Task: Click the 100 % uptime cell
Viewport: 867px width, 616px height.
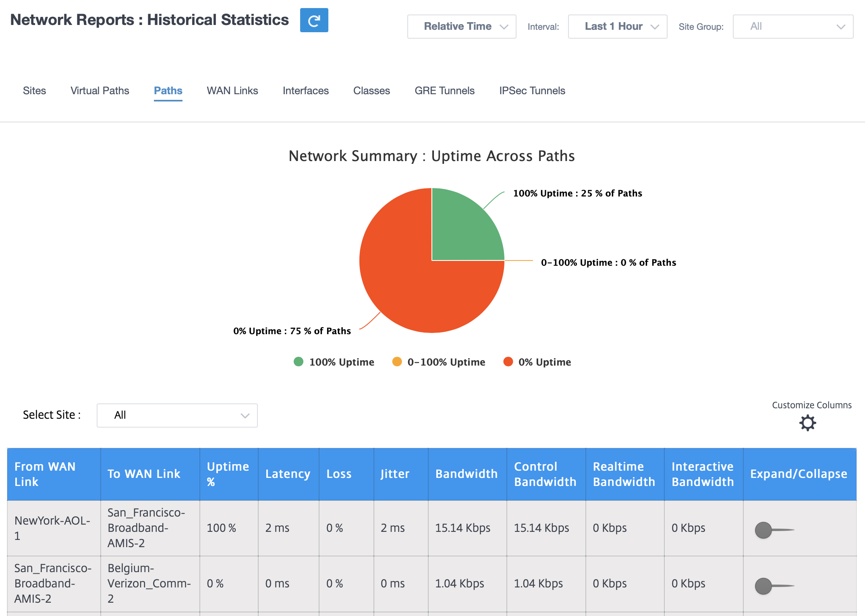Action: click(x=229, y=528)
